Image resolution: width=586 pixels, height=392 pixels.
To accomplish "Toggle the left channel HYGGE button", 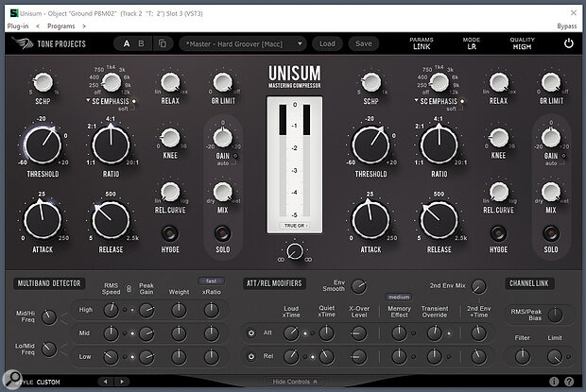I will click(x=170, y=233).
